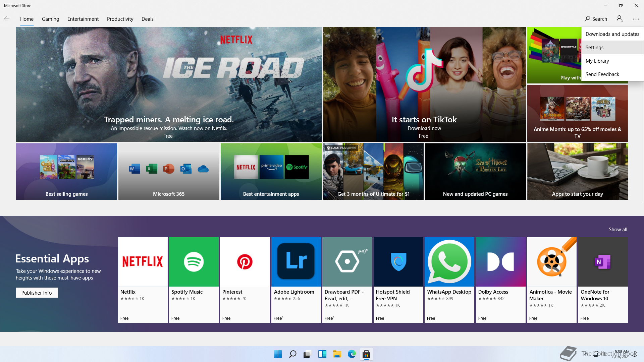The width and height of the screenshot is (644, 362).
Task: Switch to the Entertainment tab
Action: [x=83, y=19]
